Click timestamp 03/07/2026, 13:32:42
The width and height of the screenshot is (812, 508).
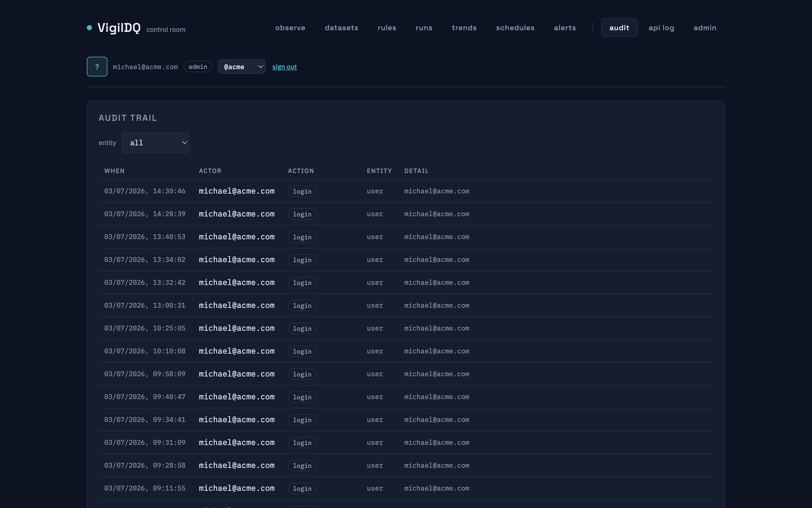[145, 283]
